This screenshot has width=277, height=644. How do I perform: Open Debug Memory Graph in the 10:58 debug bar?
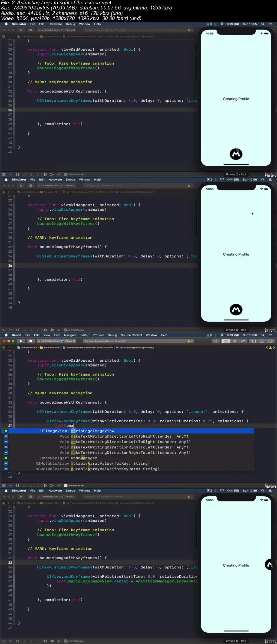click(x=52, y=486)
